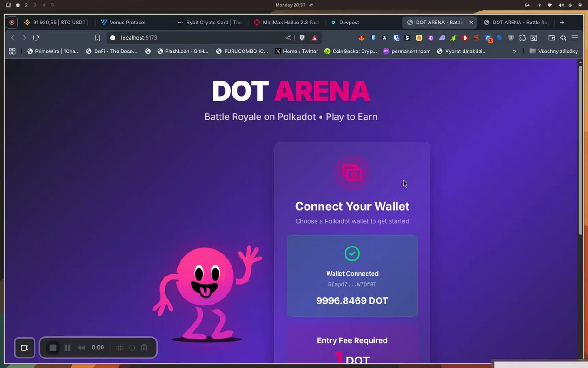Open the extension with orange badge 2
Screen dimensions: 588x368
(x=488, y=38)
